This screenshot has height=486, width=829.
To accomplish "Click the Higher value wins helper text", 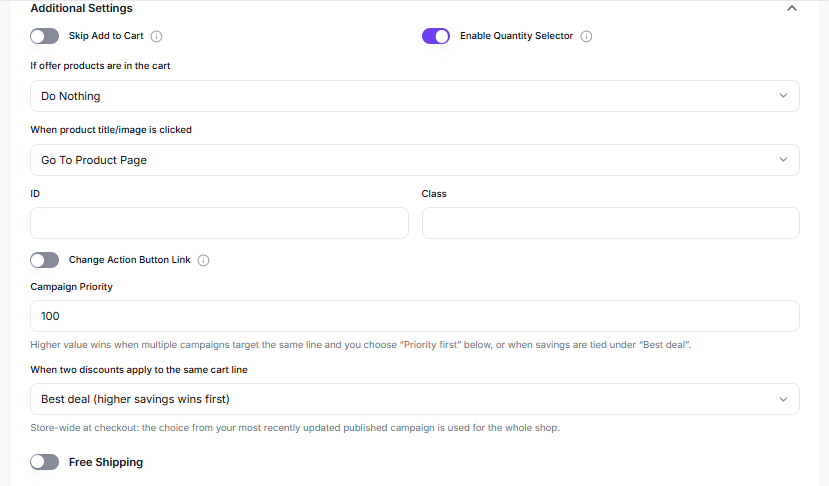I will 361,345.
